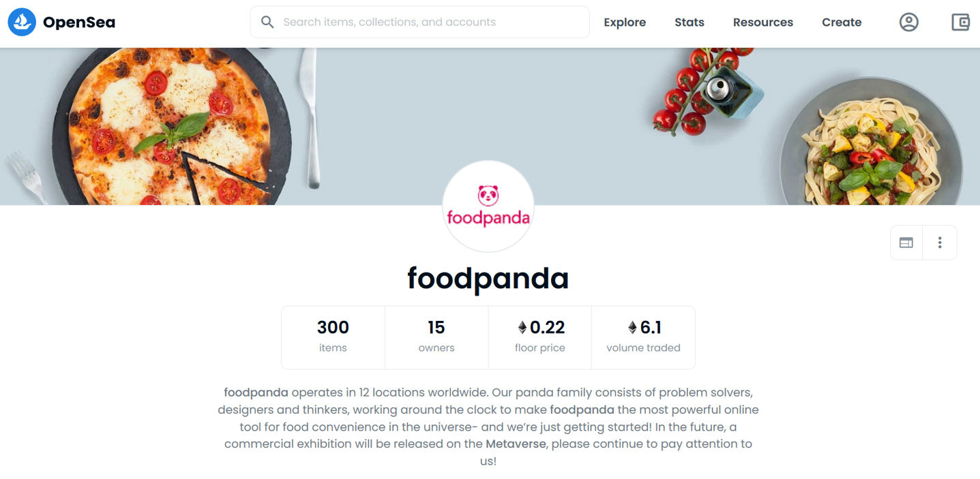The height and width of the screenshot is (479, 980).
Task: Click the foodpanda round logo avatar
Action: coord(488,206)
